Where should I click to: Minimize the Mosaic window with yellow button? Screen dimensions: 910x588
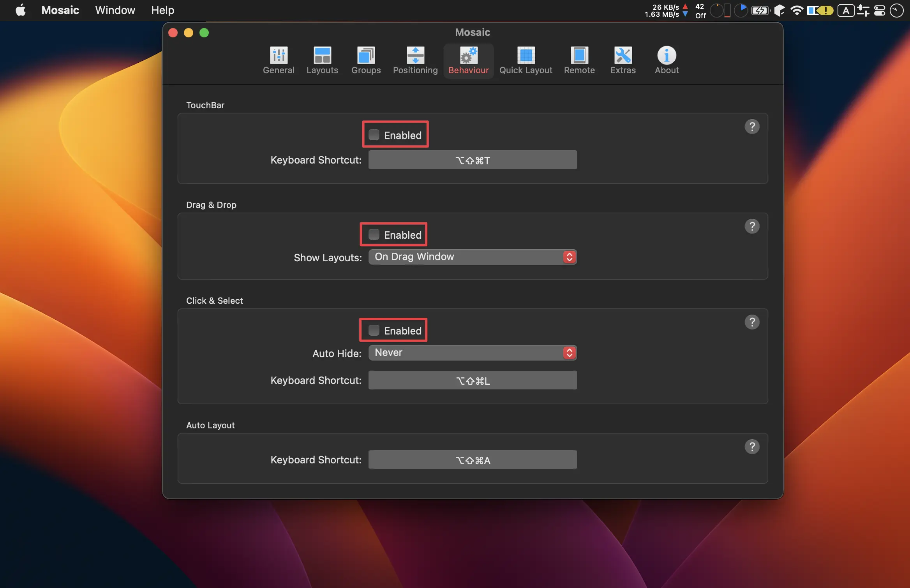[x=189, y=33]
